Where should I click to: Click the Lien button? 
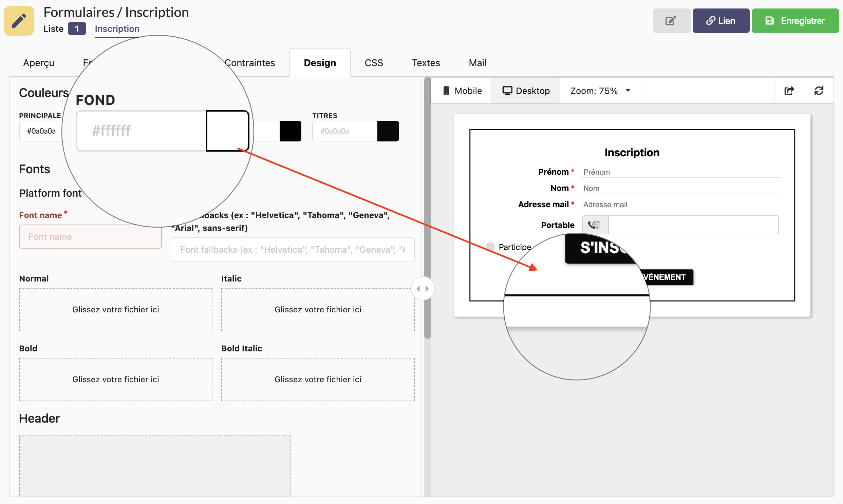[x=721, y=21]
